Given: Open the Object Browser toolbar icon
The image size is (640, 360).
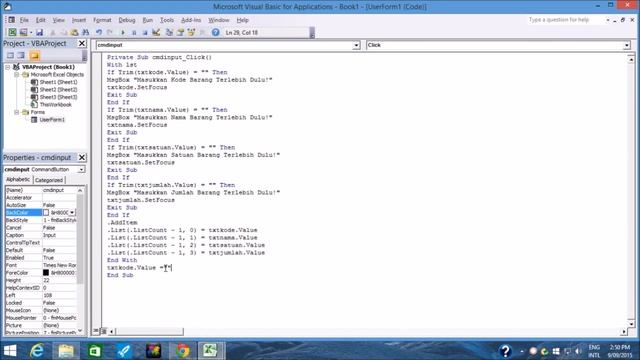Looking at the screenshot, I should coord(191,32).
